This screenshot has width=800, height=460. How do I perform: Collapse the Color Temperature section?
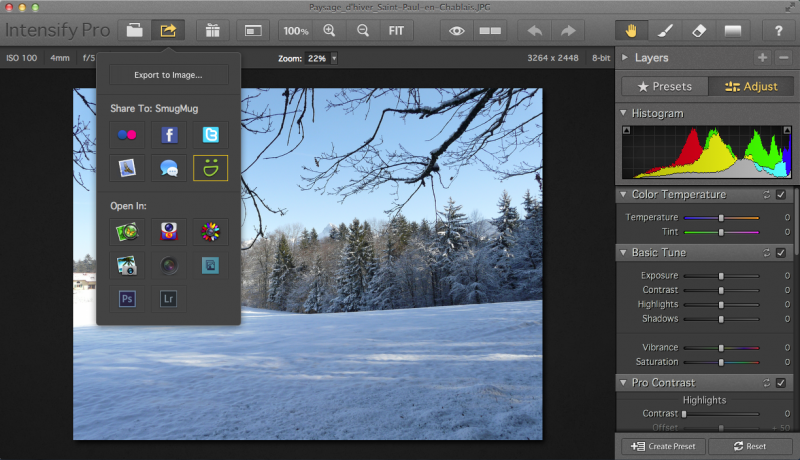pos(623,194)
